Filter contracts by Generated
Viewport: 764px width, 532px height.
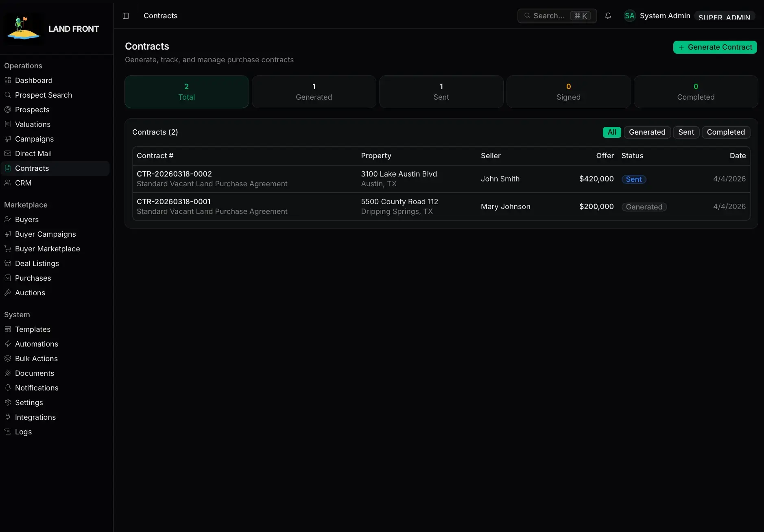(x=647, y=132)
